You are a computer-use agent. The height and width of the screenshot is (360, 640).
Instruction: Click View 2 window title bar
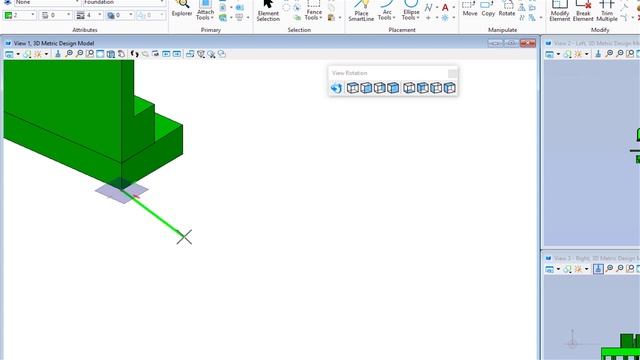click(x=592, y=43)
